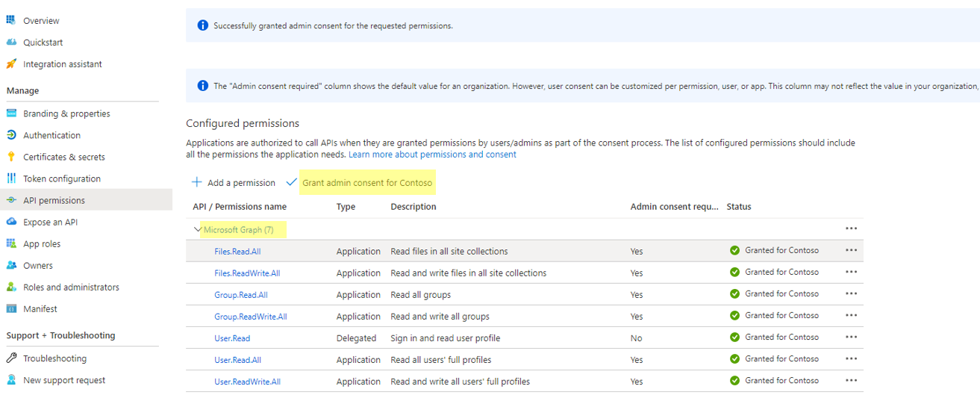Click the Description column header

[x=413, y=207]
